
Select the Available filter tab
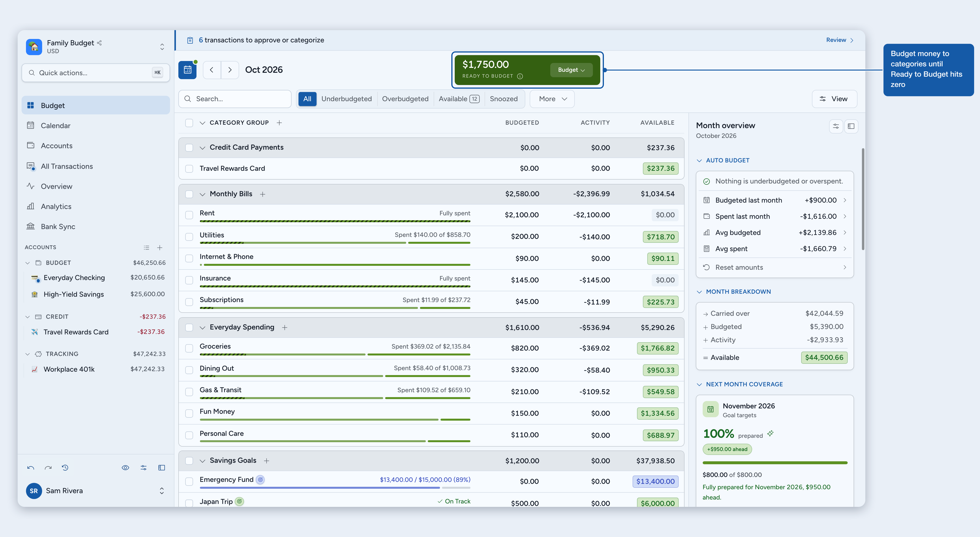pos(459,99)
